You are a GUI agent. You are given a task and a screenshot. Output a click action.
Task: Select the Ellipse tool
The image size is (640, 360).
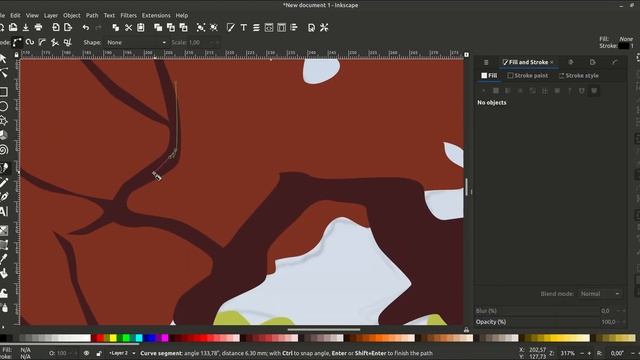tap(4, 106)
